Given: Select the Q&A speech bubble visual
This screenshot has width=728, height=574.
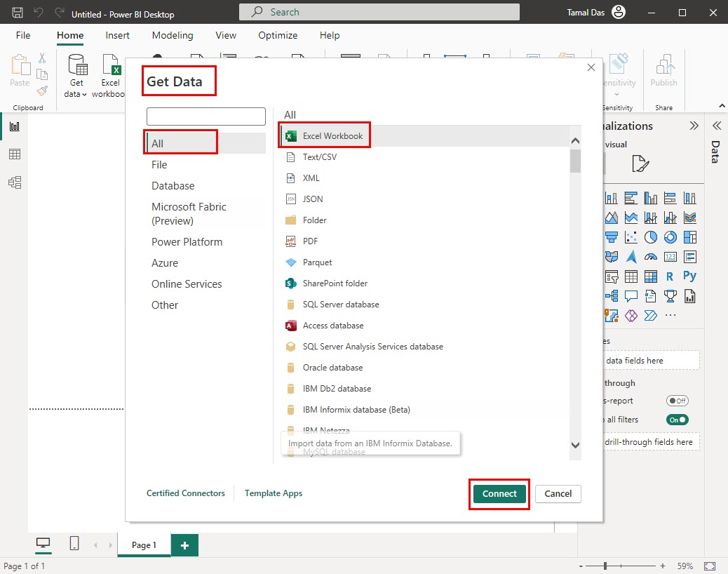Looking at the screenshot, I should click(x=631, y=296).
